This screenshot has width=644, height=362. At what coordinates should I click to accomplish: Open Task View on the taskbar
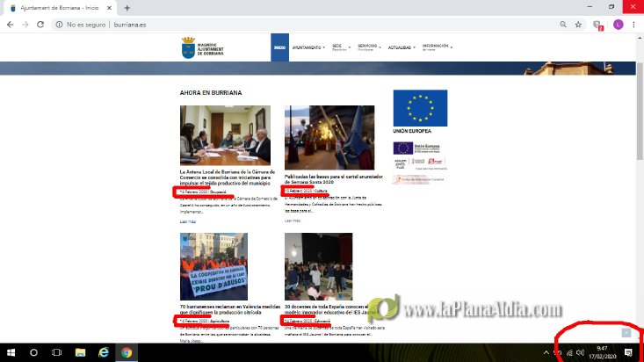click(x=57, y=352)
